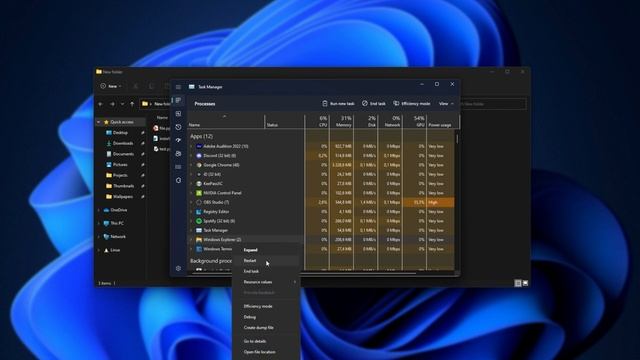This screenshot has width=640, height=360.
Task: Click the NVIDIA Control Panel icon
Action: coord(199,193)
